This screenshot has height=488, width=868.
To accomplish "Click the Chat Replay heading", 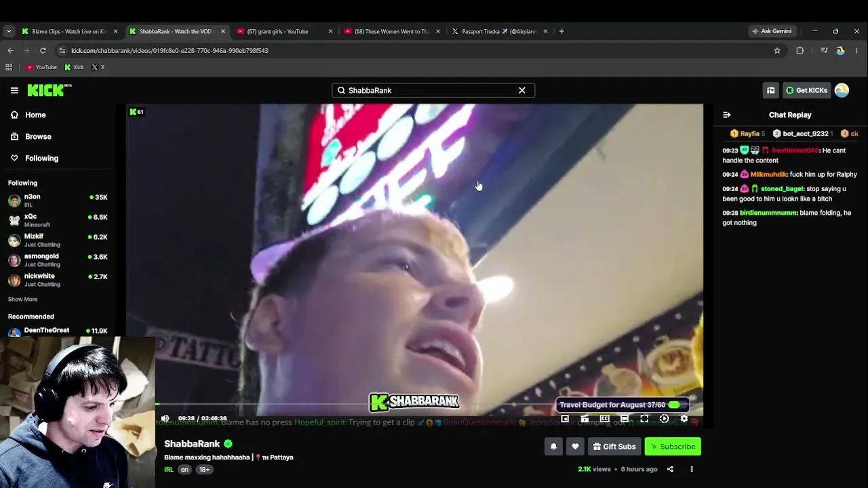I will [790, 115].
